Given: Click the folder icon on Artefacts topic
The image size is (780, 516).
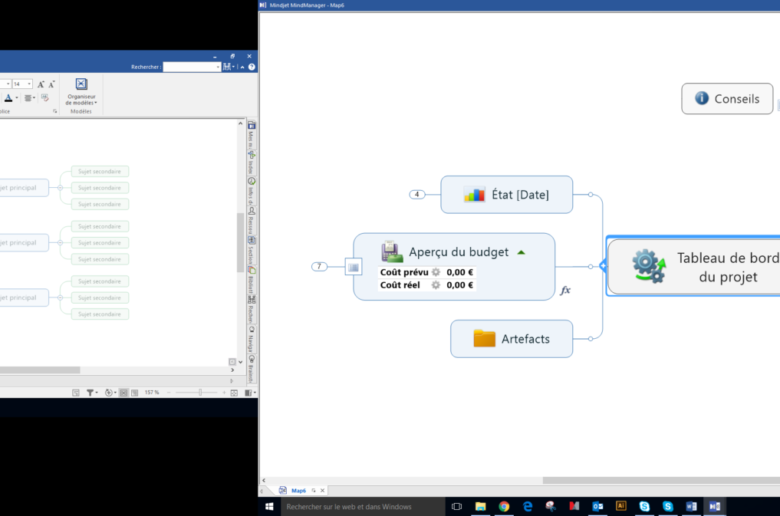Looking at the screenshot, I should point(484,339).
